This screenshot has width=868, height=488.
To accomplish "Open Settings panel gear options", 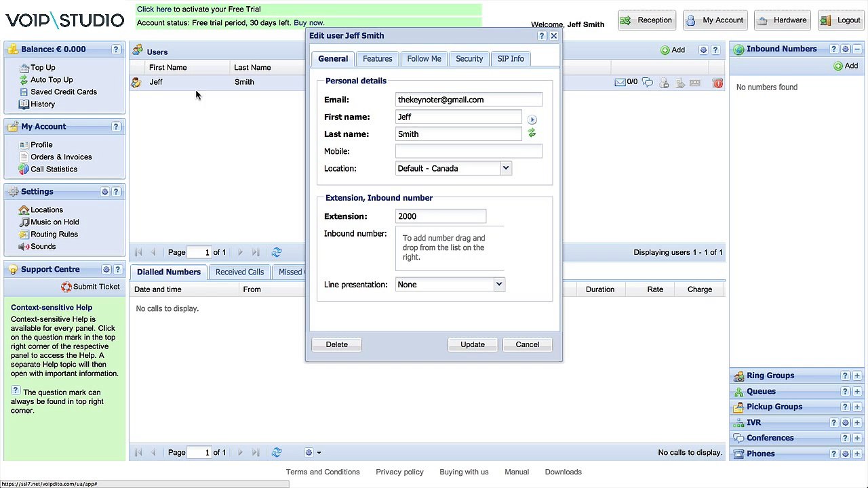I will 105,192.
